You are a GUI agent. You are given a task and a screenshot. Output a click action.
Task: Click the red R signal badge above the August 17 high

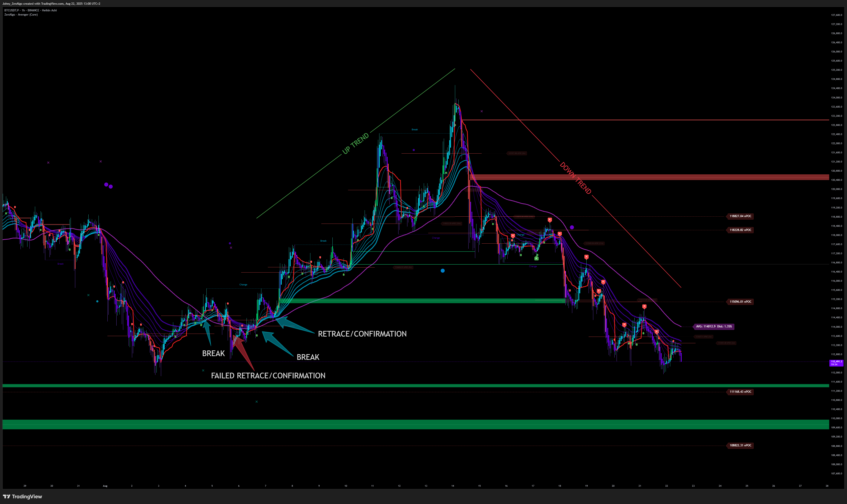(x=550, y=220)
